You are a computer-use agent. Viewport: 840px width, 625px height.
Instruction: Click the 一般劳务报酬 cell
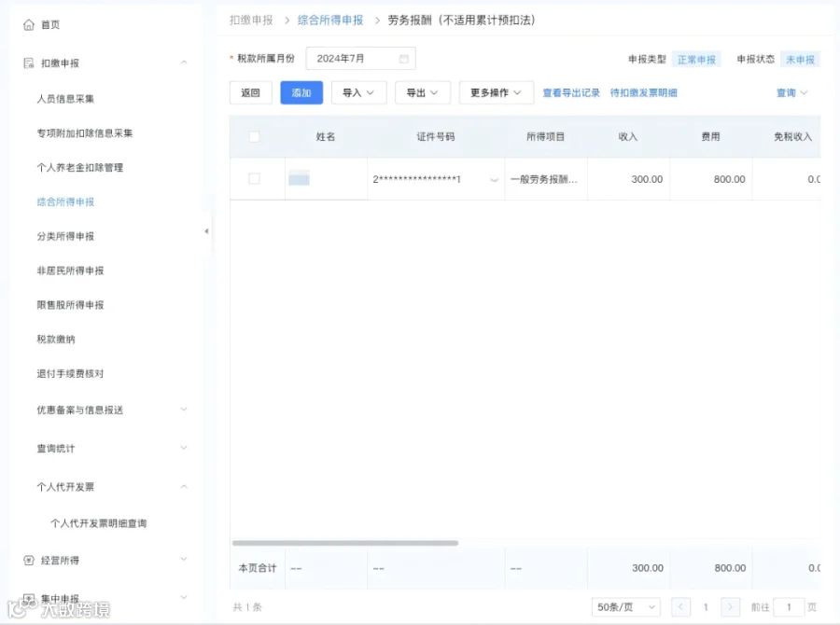coord(544,179)
